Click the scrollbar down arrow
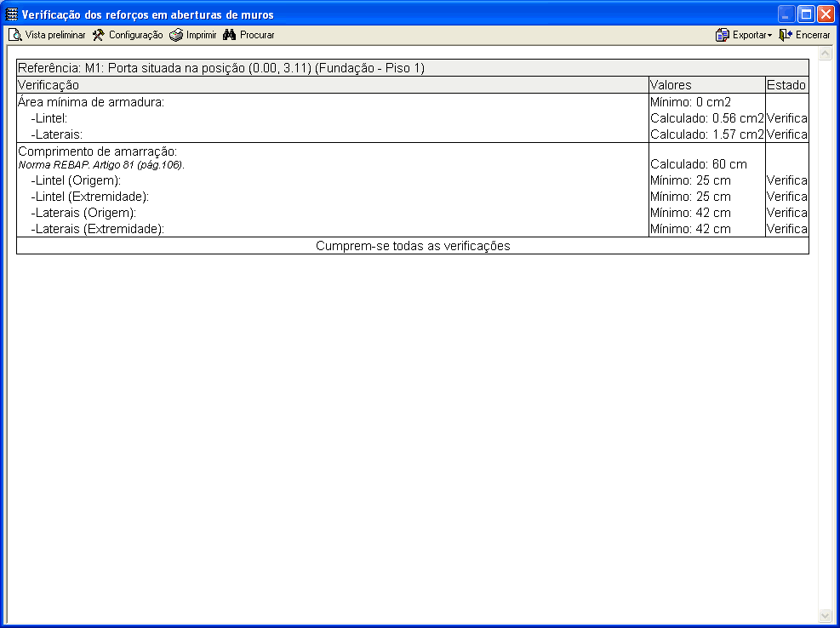Image resolution: width=840 pixels, height=628 pixels. (x=825, y=616)
